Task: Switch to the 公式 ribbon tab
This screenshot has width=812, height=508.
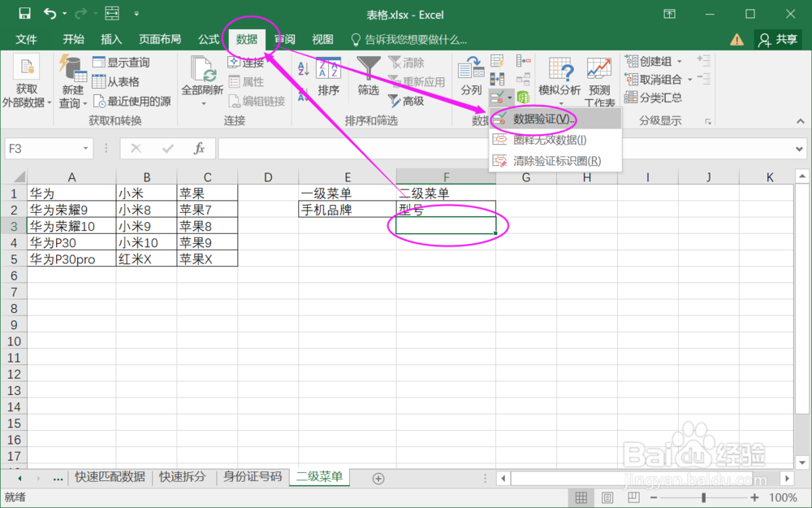Action: pos(209,39)
